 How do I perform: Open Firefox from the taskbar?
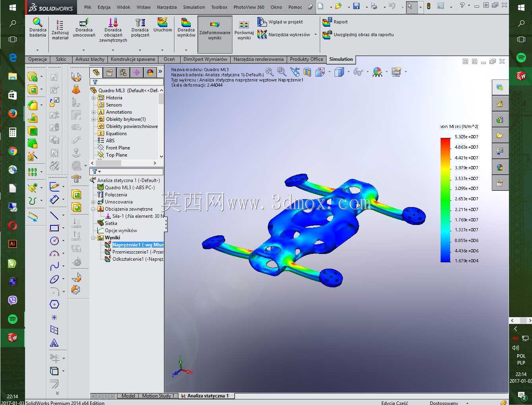point(12,114)
